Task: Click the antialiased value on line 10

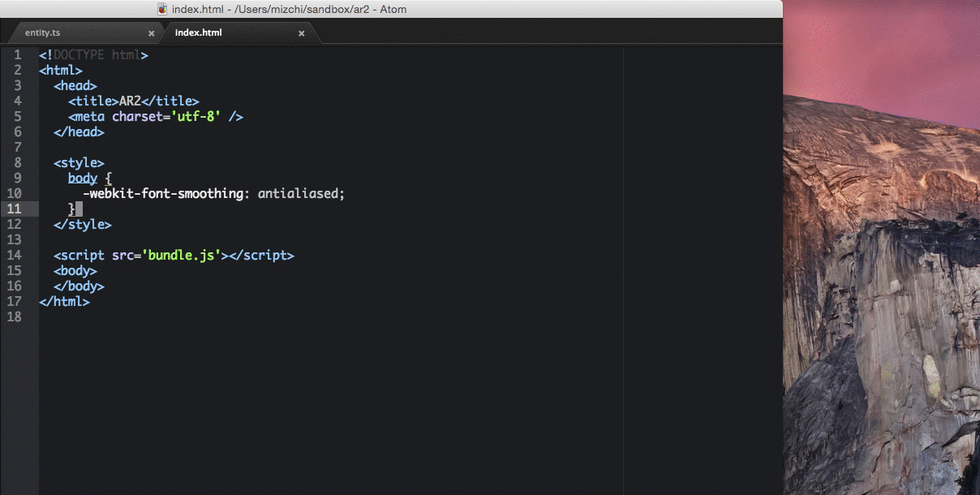Action: pos(300,193)
